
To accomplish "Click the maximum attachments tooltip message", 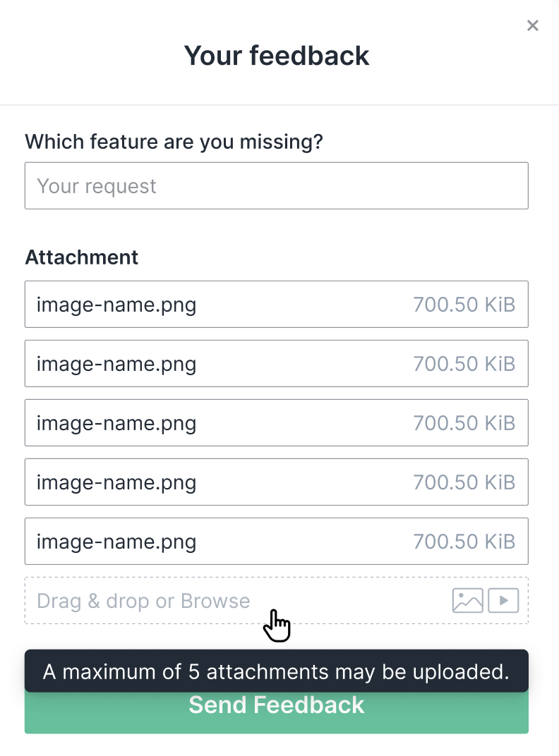I will tap(276, 671).
